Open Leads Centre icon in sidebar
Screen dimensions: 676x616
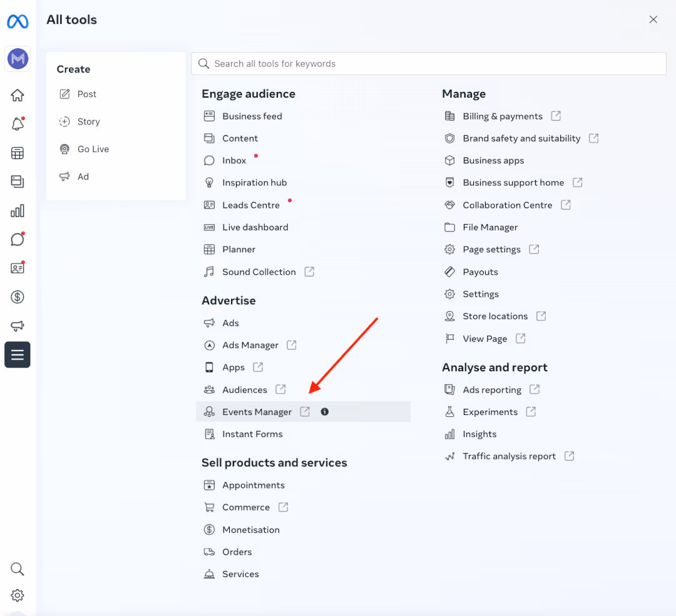18,268
